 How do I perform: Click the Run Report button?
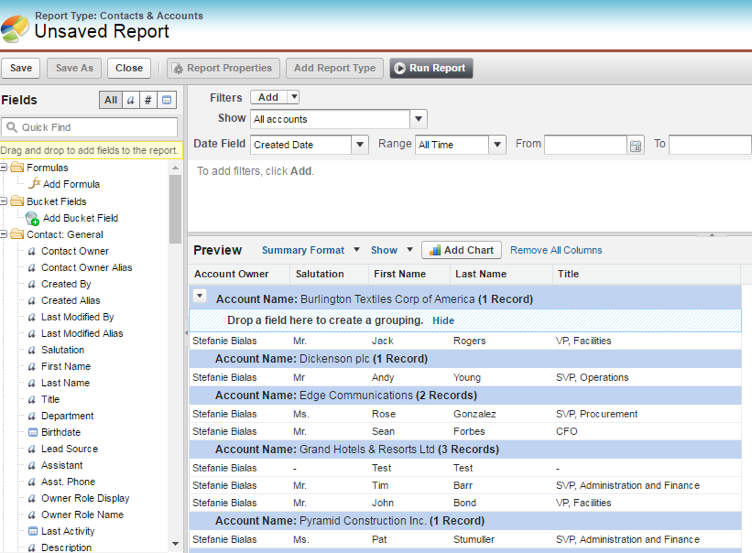430,68
